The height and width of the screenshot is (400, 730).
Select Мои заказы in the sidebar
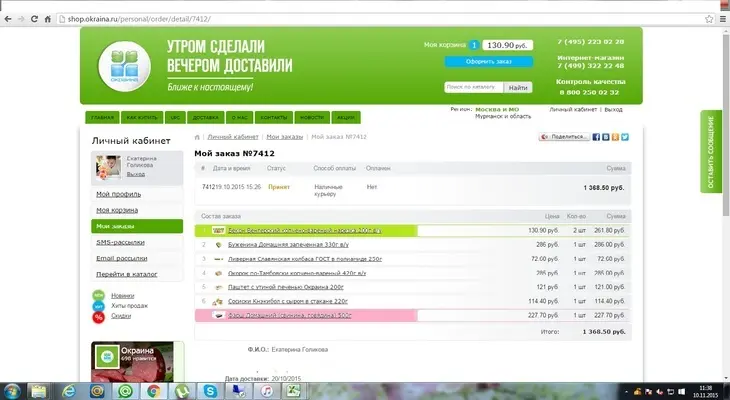pyautogui.click(x=137, y=226)
